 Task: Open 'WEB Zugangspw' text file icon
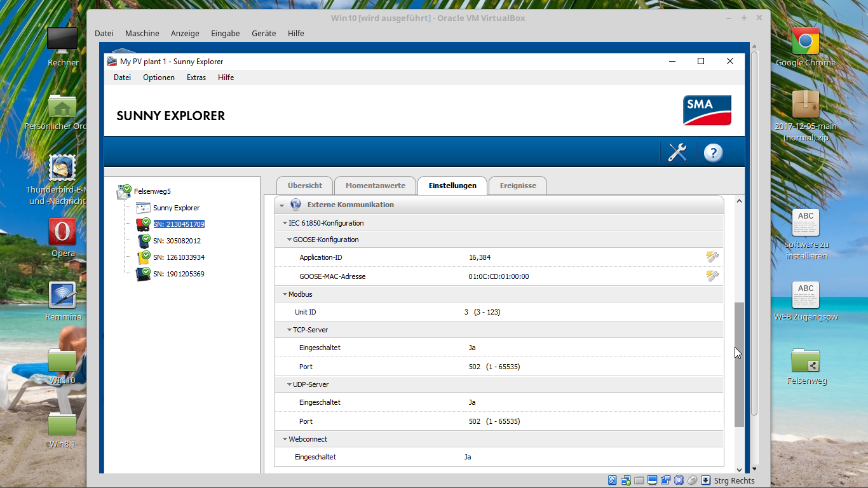pyautogui.click(x=806, y=295)
